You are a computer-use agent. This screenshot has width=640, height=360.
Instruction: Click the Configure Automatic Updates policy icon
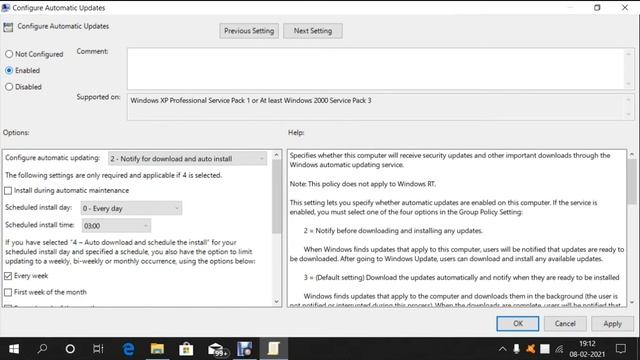pos(8,27)
